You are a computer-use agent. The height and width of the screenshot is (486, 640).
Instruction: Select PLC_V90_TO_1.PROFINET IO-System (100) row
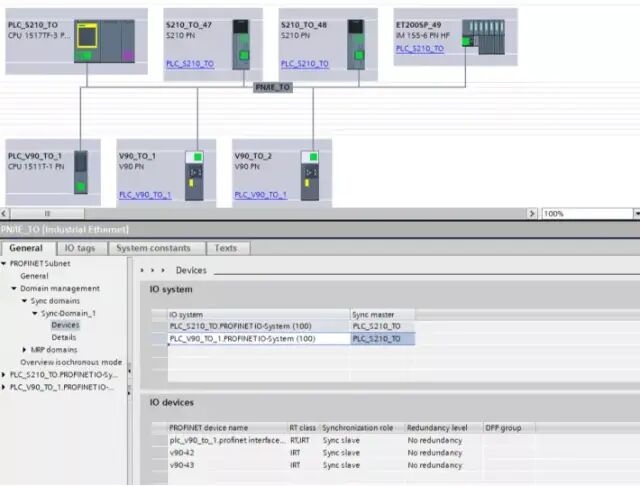283,339
